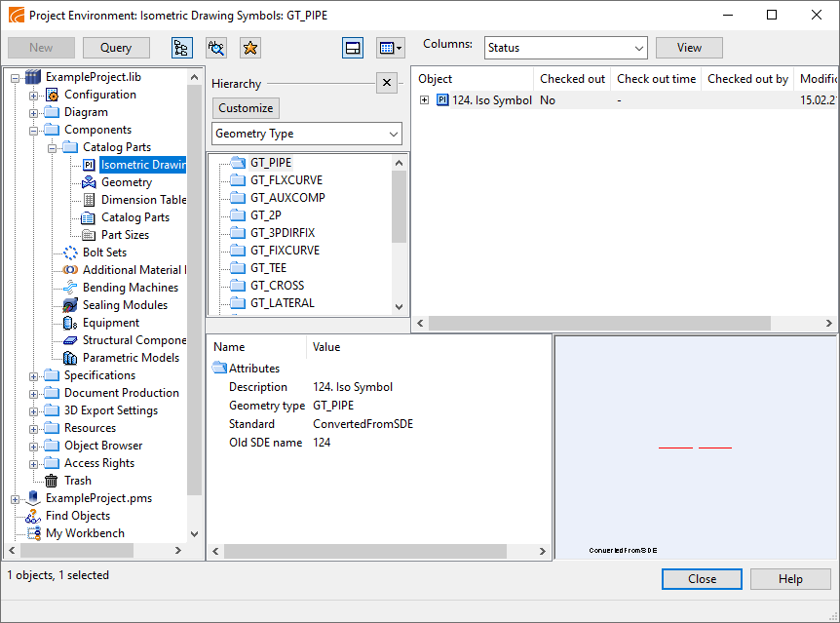The height and width of the screenshot is (623, 840).
Task: Click the Checked out column header
Action: coord(572,79)
